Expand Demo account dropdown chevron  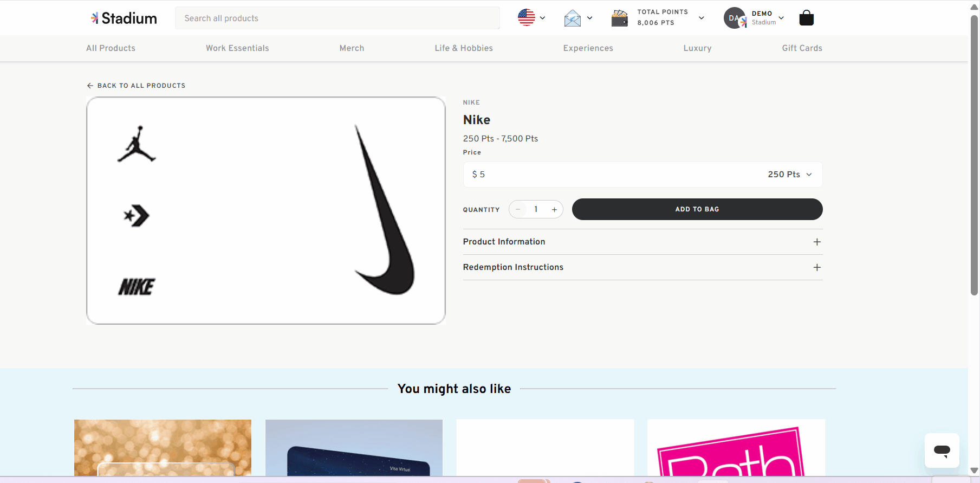coord(781,18)
